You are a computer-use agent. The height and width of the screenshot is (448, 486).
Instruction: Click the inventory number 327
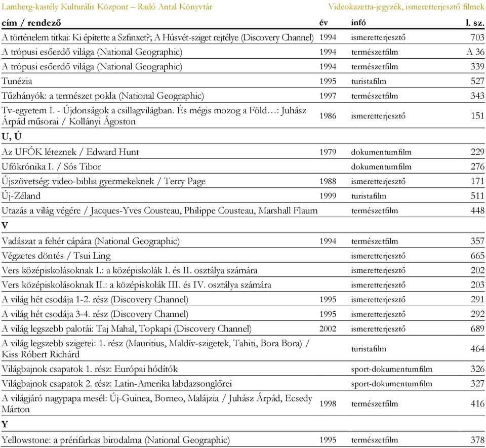[477, 384]
